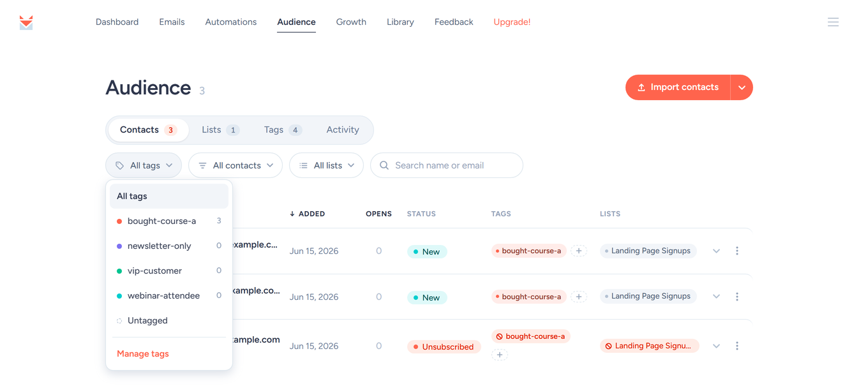Open Library in the top navigation

click(400, 22)
